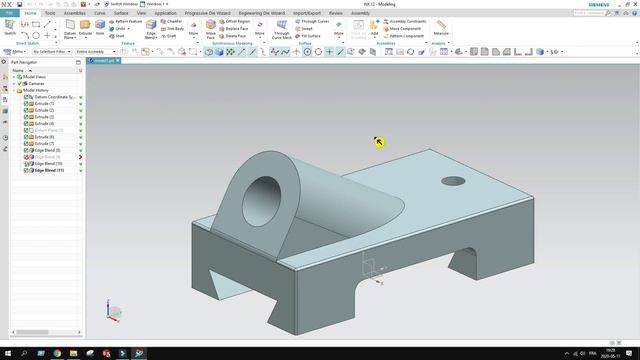Toggle the Edge Blend (11) checkbox
Viewport: 640px width, 360px height.
click(x=26, y=170)
